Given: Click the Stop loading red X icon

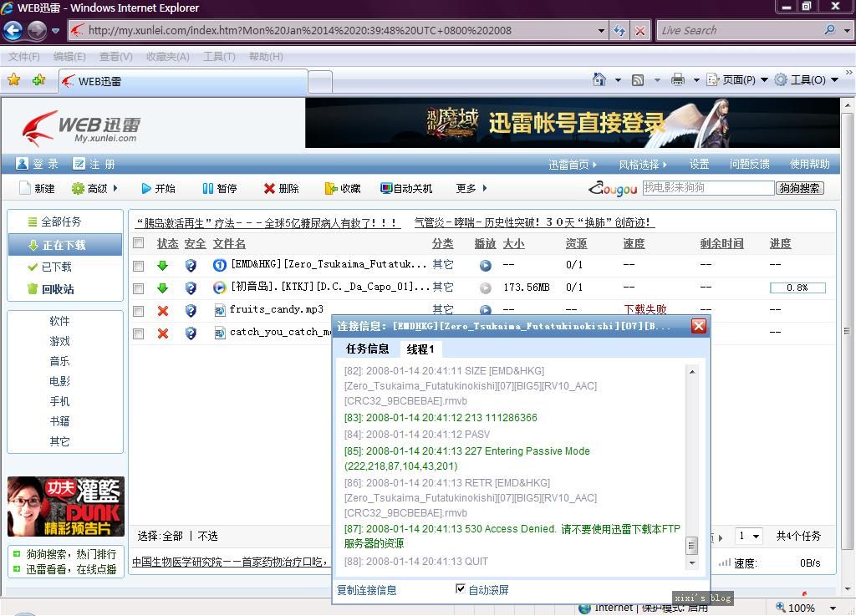Looking at the screenshot, I should [639, 31].
